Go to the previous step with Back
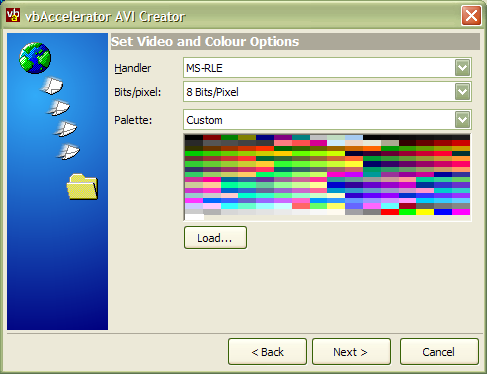The width and height of the screenshot is (487, 374). tap(267, 352)
